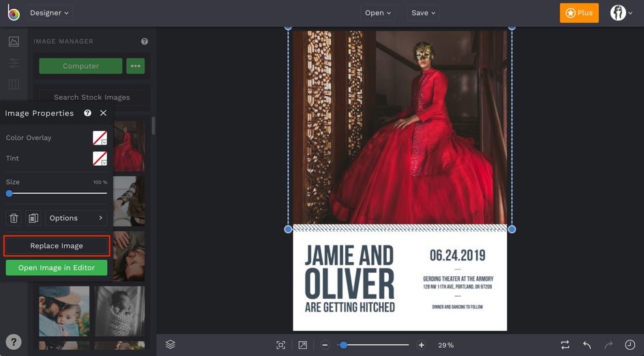The width and height of the screenshot is (644, 356).
Task: Click GERDING THEATER AT THE ARMORY text
Action: 458,279
